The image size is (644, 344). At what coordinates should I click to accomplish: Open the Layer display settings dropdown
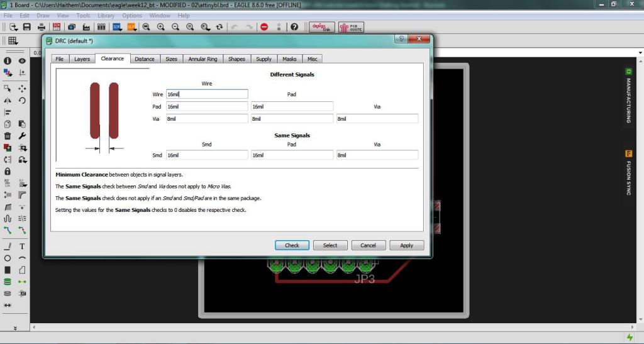coord(8,73)
